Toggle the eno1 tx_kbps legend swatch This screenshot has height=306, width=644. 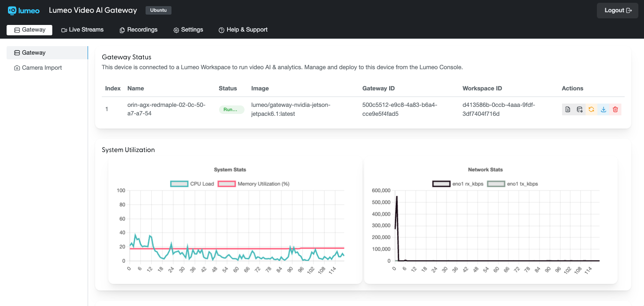(496, 184)
